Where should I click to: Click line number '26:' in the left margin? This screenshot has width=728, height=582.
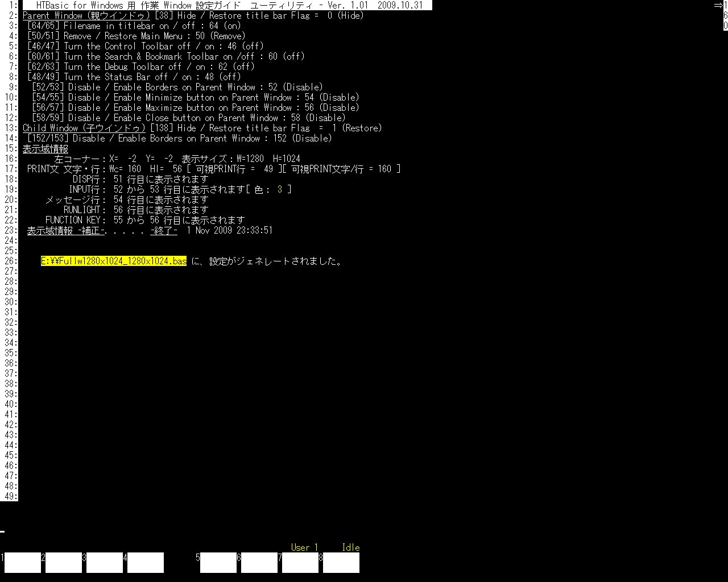pyautogui.click(x=11, y=261)
